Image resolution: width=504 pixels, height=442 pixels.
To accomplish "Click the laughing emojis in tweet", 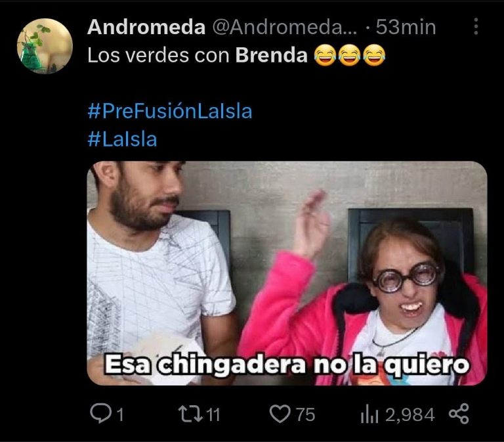I will [x=349, y=55].
